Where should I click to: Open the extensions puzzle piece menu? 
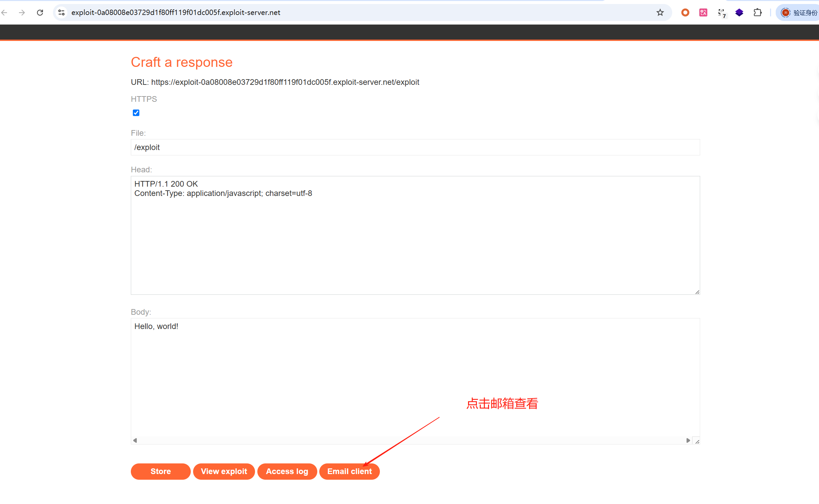[757, 13]
